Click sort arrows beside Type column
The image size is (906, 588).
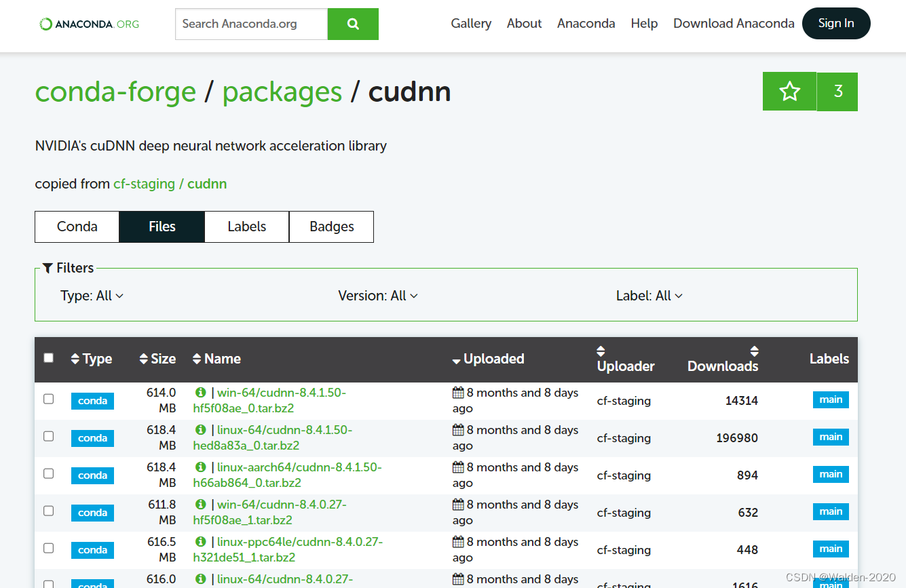coord(75,359)
